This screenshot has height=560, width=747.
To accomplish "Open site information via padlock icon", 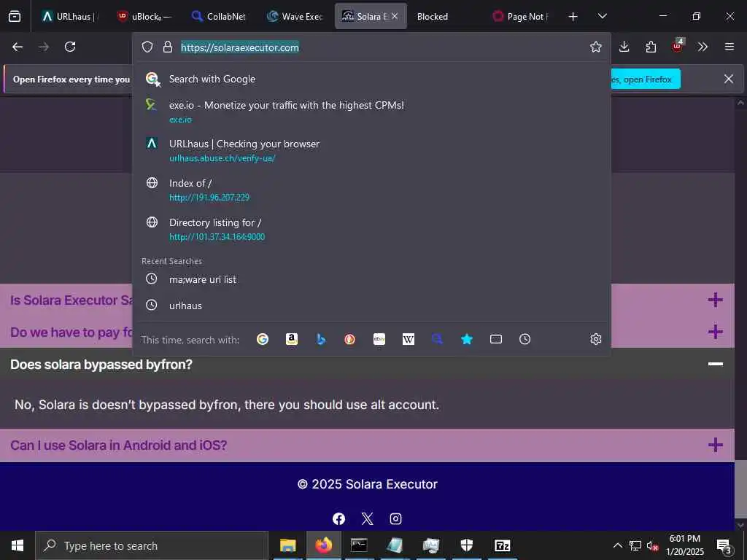I will (167, 47).
